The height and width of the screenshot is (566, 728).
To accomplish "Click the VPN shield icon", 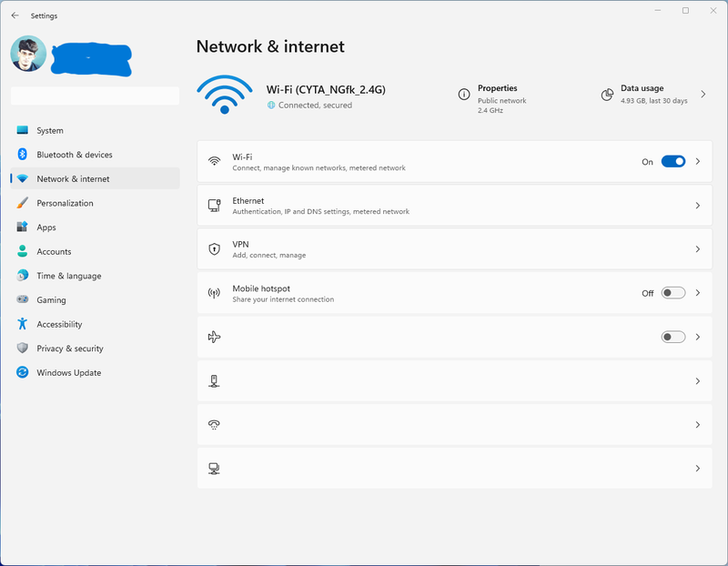I will [x=215, y=249].
